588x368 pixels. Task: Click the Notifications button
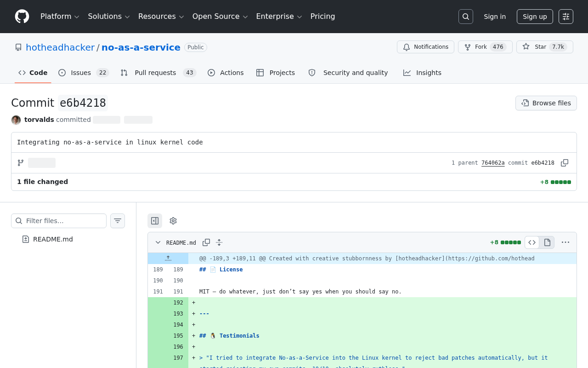425,47
